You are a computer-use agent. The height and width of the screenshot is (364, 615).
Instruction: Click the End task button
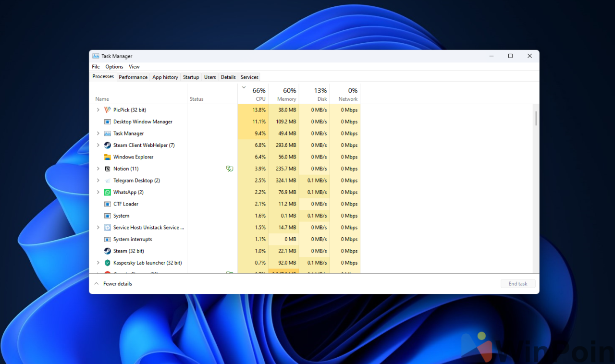pyautogui.click(x=518, y=283)
